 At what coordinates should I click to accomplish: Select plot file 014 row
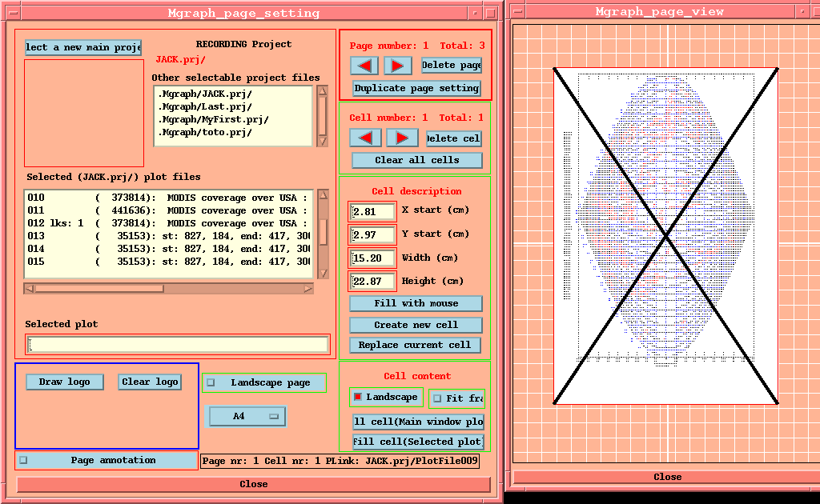[168, 249]
